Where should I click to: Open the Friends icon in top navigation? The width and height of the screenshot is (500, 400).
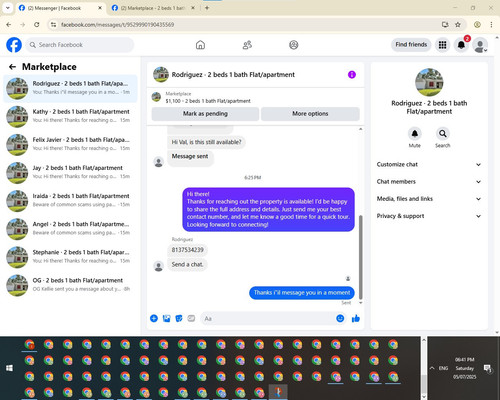(247, 45)
